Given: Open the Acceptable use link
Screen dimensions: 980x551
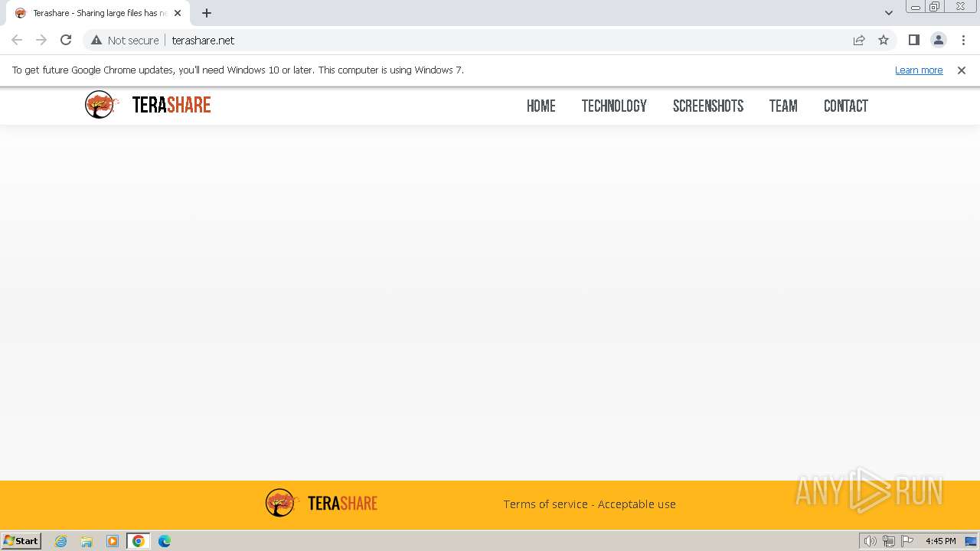Looking at the screenshot, I should tap(637, 504).
